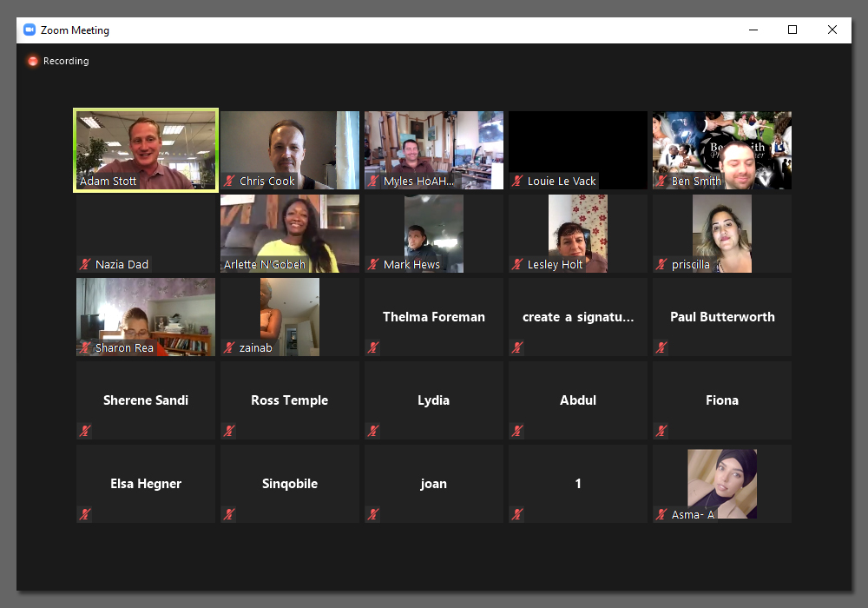Click the Ross Temple participant name

pos(290,400)
